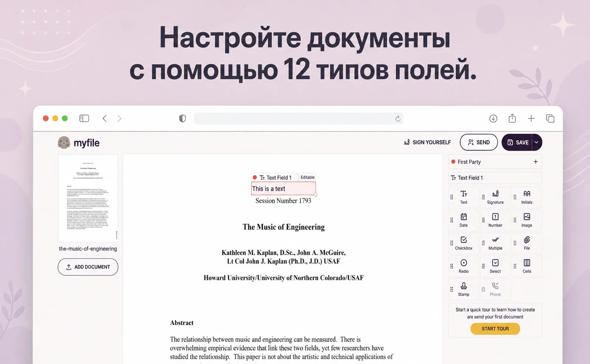Reload the page with refresh icon
The width and height of the screenshot is (590, 364).
tap(398, 119)
